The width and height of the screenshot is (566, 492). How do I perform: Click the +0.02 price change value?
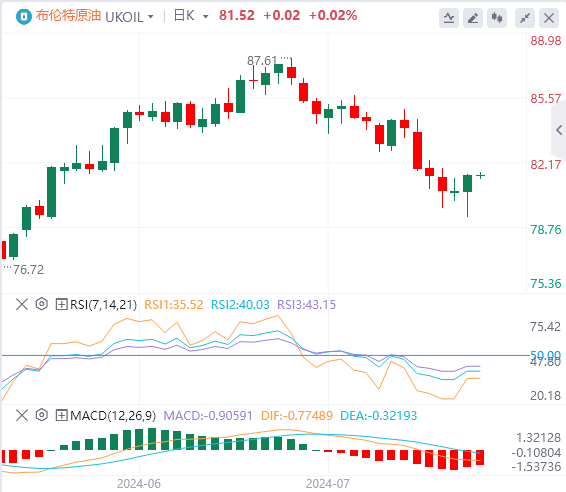pos(282,16)
